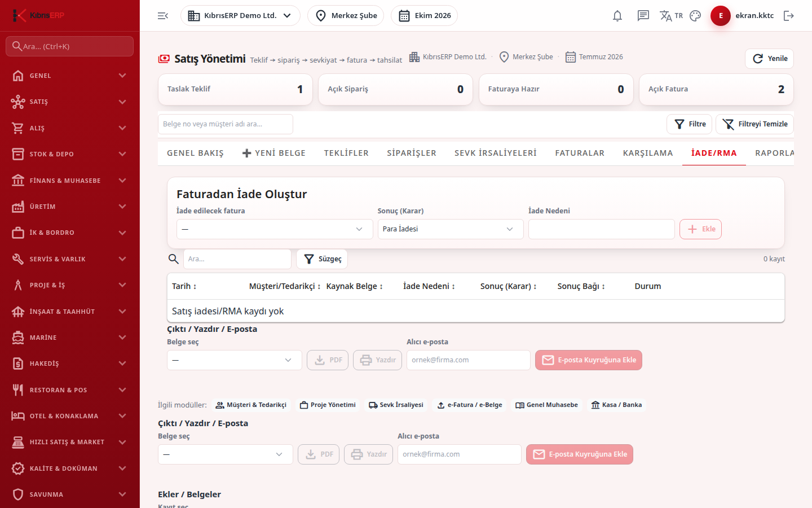This screenshot has height=508, width=812.
Task: Click the Açık Fatura summary card
Action: [716, 89]
